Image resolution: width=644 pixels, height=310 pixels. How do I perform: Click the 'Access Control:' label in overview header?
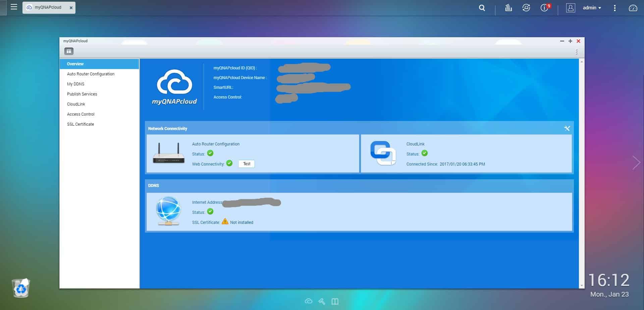coord(228,97)
